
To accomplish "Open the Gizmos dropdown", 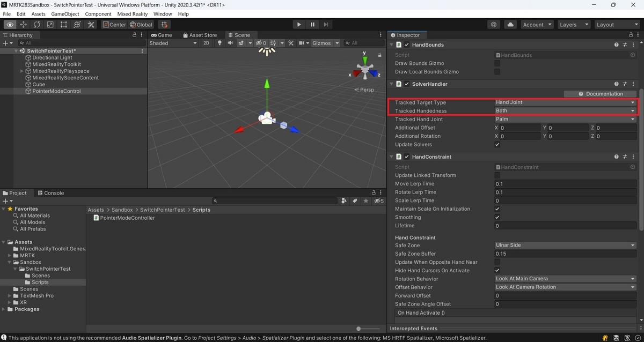I will [325, 43].
